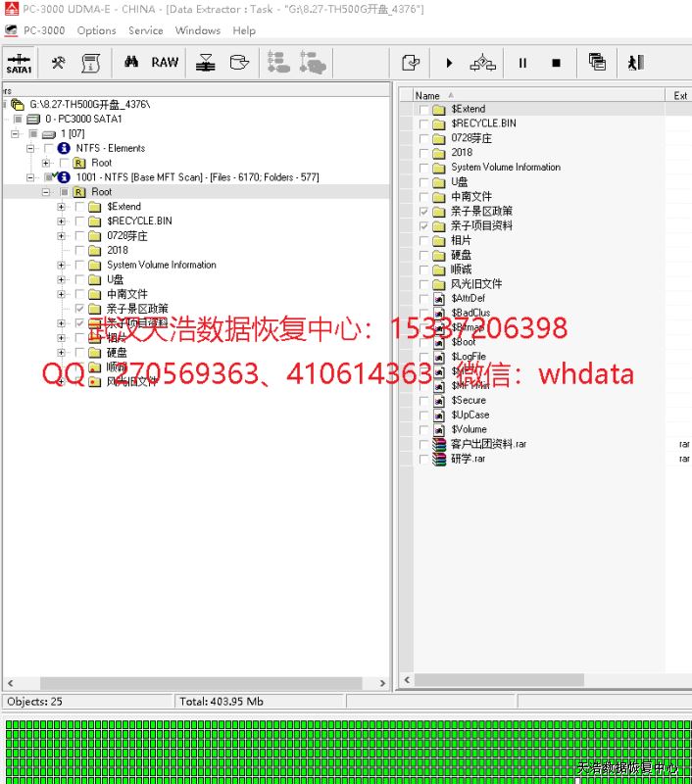Uncheck 亲子景区政策 in the right file list
Image resolution: width=692 pixels, height=784 pixels.
tap(424, 212)
